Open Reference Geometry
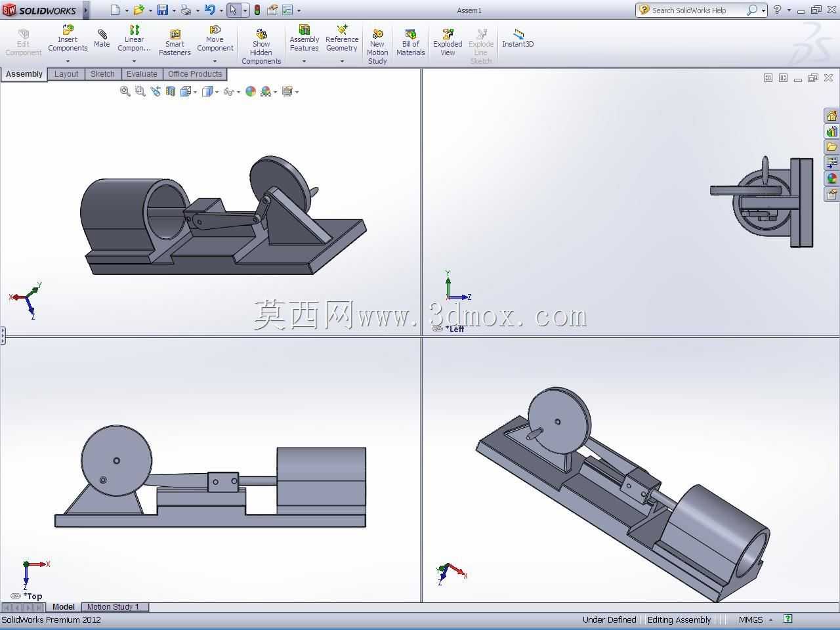Image resolution: width=840 pixels, height=630 pixels. pyautogui.click(x=342, y=39)
